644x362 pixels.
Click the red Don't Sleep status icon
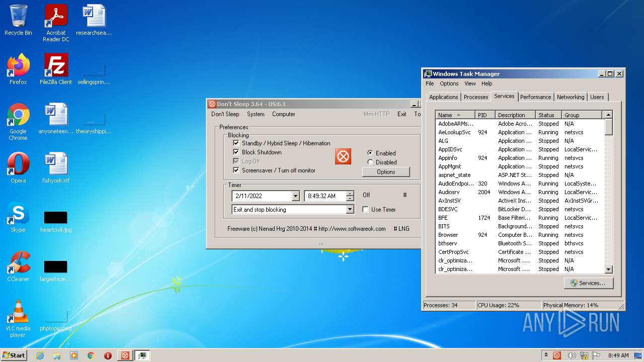tap(343, 156)
